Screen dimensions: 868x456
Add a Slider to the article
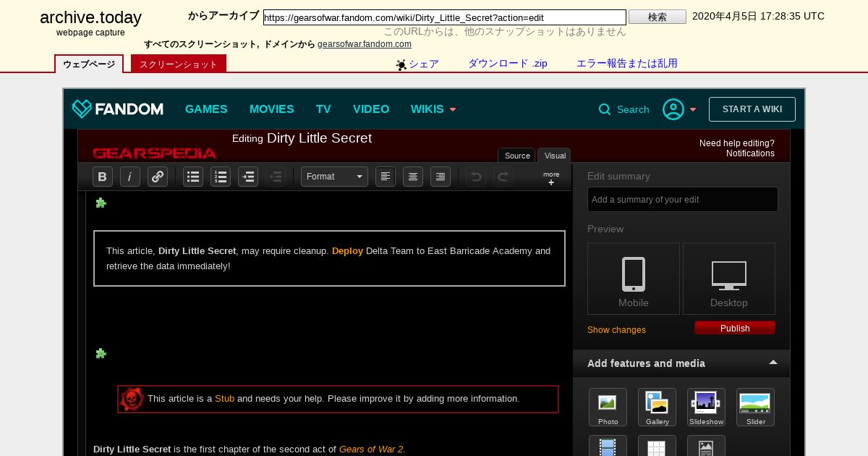(x=755, y=408)
